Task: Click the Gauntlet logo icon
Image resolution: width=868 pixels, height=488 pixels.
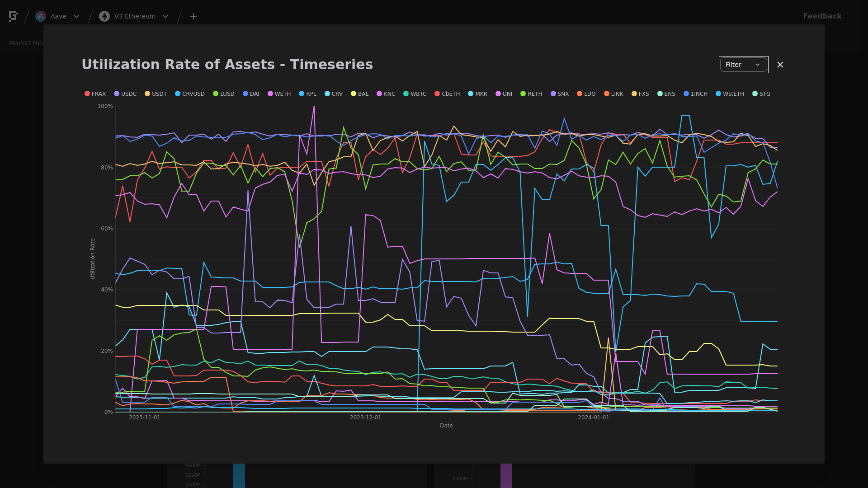Action: tap(13, 16)
